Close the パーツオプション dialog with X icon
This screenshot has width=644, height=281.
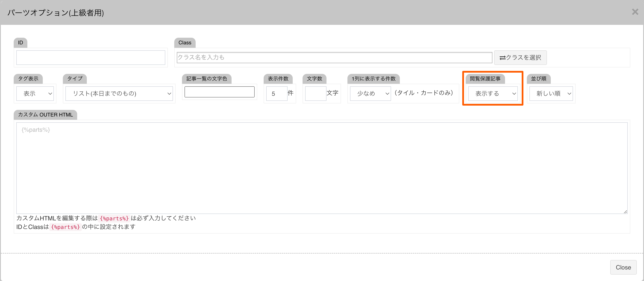[x=635, y=12]
